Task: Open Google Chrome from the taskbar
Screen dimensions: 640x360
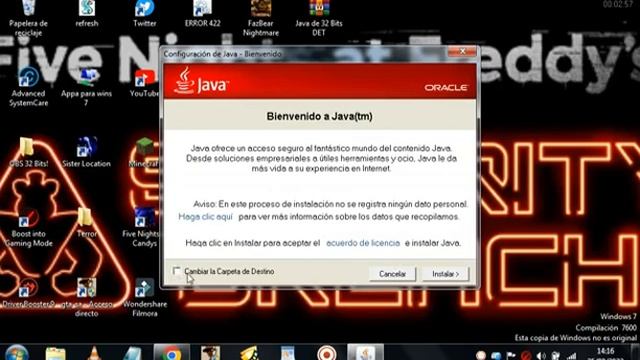Action: (172, 353)
